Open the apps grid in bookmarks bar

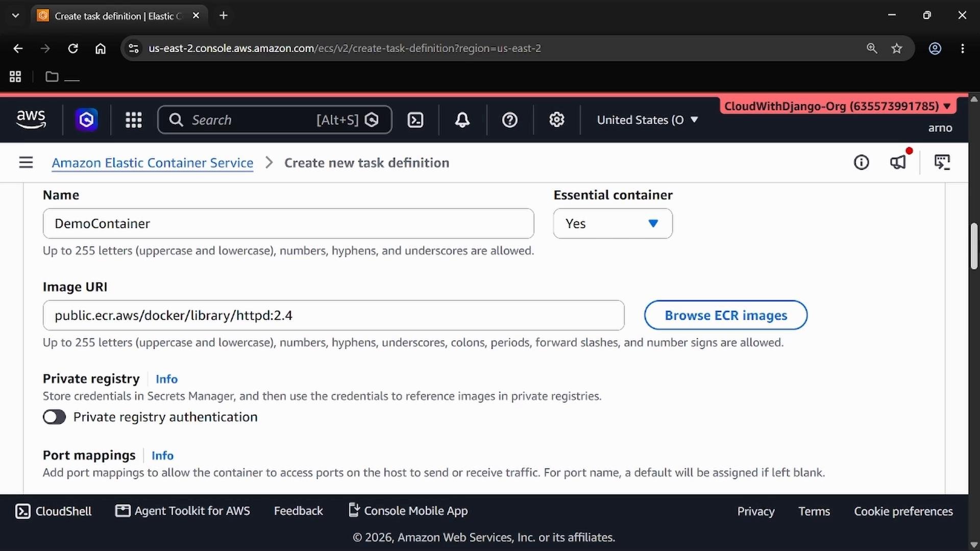(x=15, y=77)
